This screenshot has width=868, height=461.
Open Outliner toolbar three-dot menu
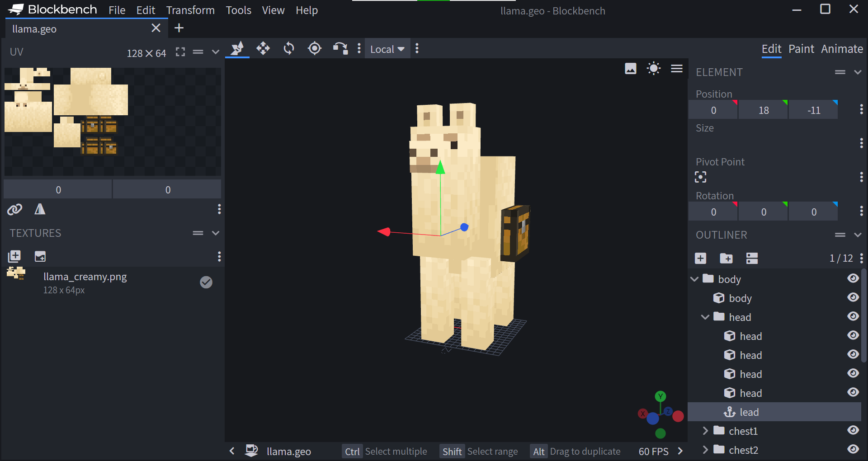coord(862,258)
